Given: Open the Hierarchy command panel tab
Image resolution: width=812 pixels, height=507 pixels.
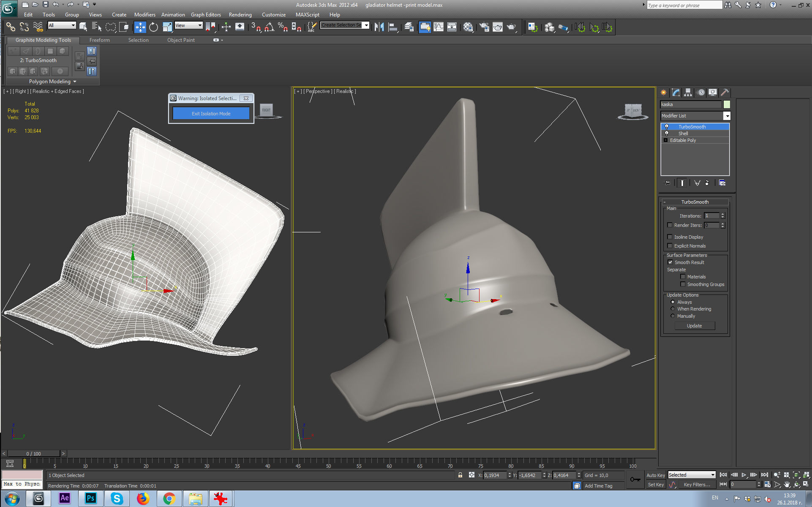Looking at the screenshot, I should coord(688,93).
